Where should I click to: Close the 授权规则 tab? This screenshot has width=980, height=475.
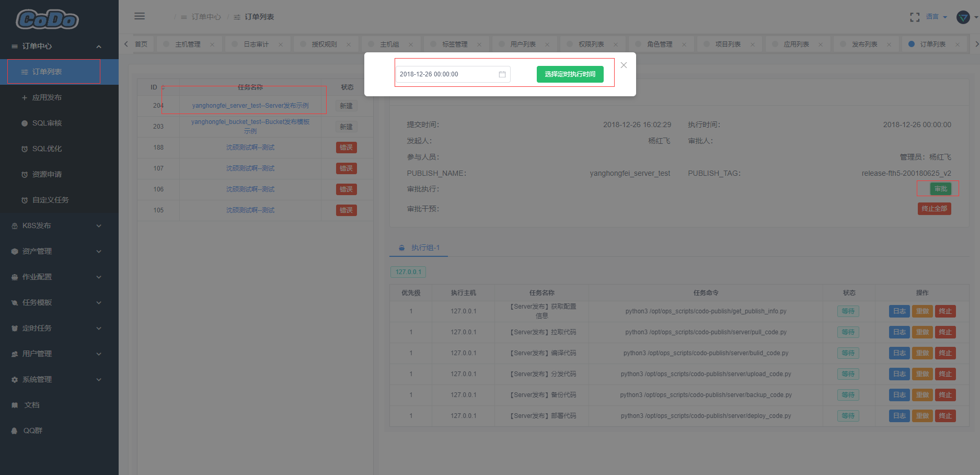(349, 44)
